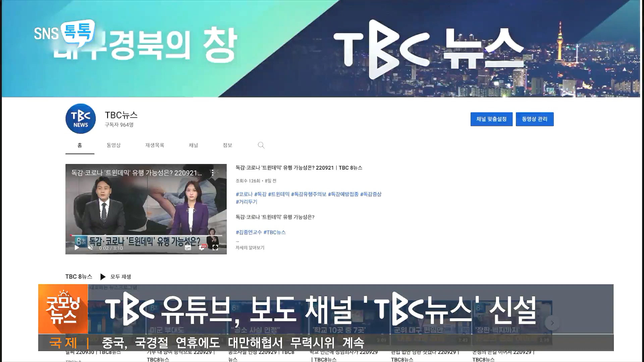Open the 재생목록 tab
Image resolution: width=644 pixels, height=362 pixels.
(155, 145)
